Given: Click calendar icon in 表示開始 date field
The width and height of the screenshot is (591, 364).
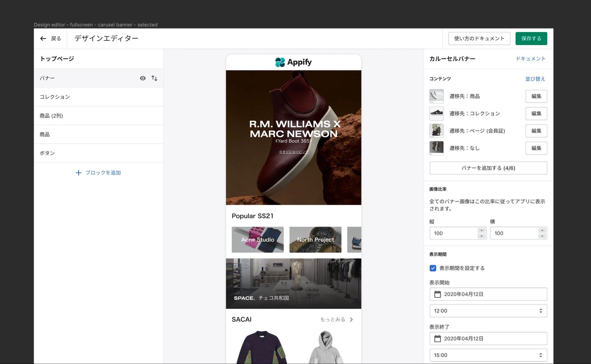Looking at the screenshot, I should [x=437, y=294].
